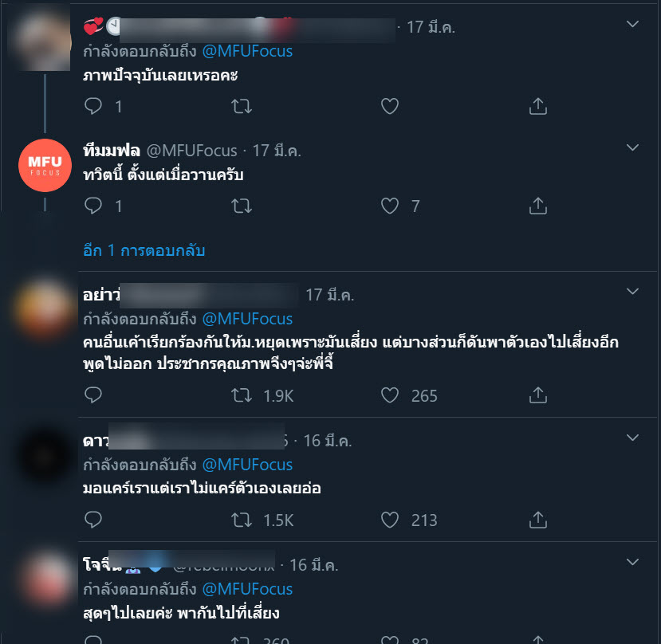Retweet the tweet with 1.9K retweets
This screenshot has width=661, height=644.
coord(242,395)
